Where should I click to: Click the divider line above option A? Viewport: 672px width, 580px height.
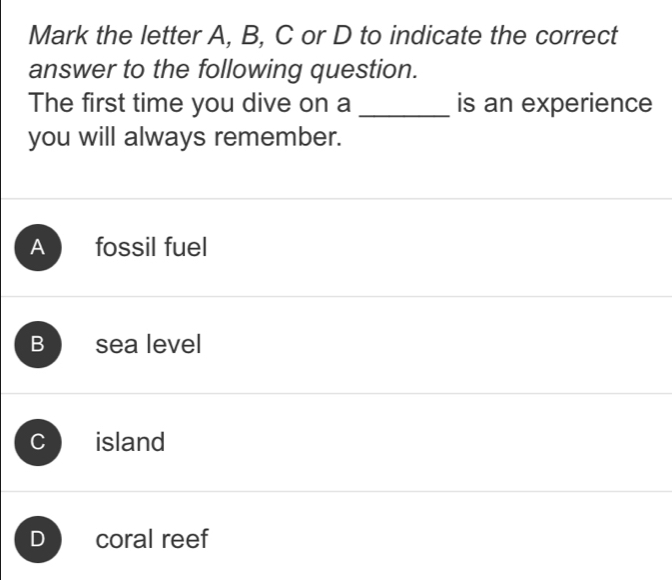(x=336, y=199)
